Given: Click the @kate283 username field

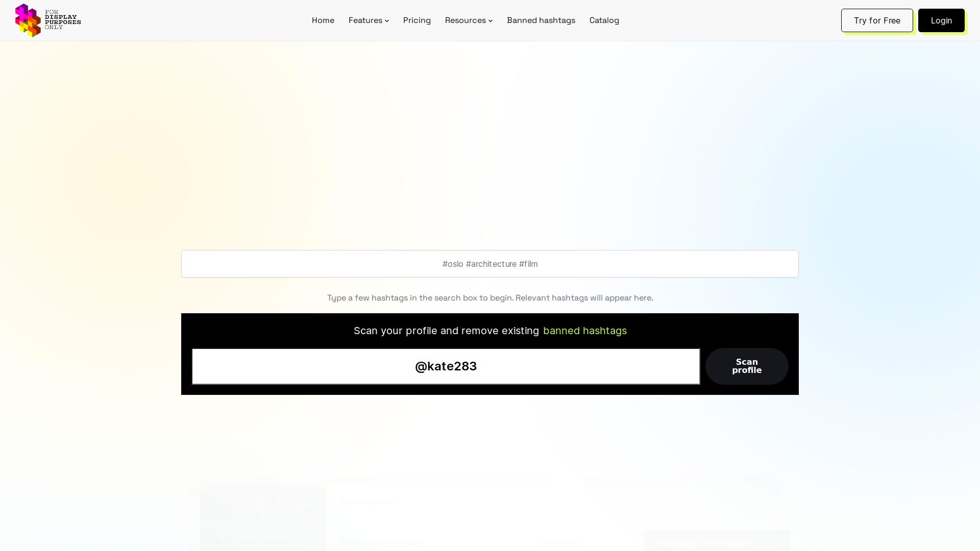Looking at the screenshot, I should pyautogui.click(x=446, y=366).
